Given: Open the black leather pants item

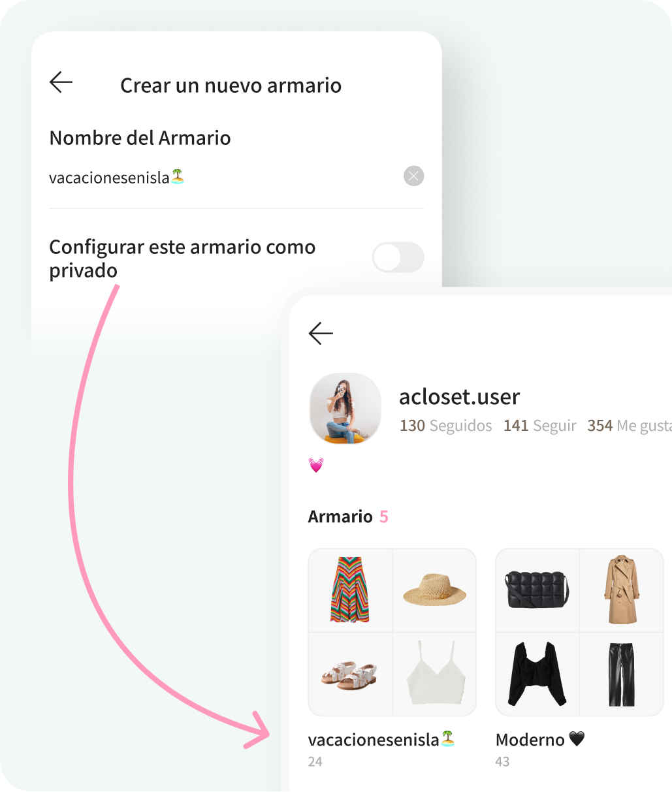Looking at the screenshot, I should [622, 674].
